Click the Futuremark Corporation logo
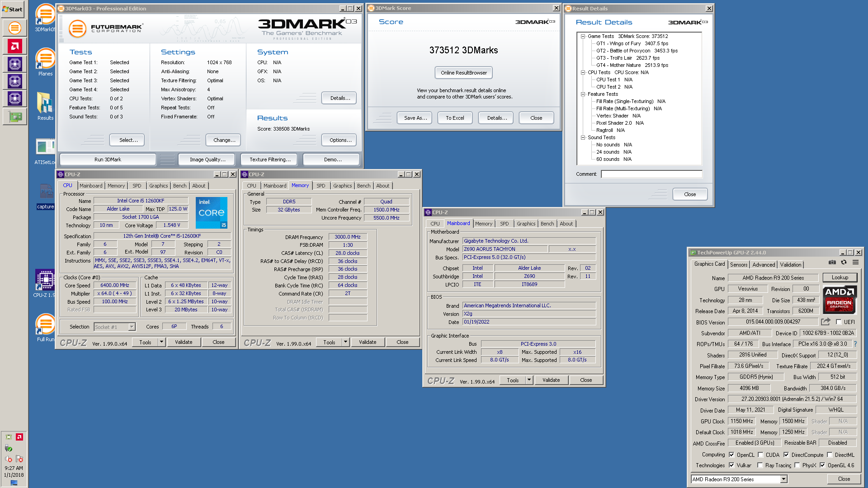This screenshot has height=488, width=868. [106, 28]
